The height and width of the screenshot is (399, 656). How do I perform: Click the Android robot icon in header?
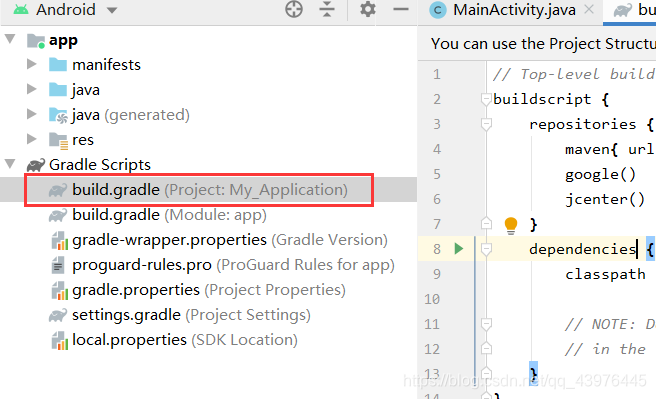point(20,10)
